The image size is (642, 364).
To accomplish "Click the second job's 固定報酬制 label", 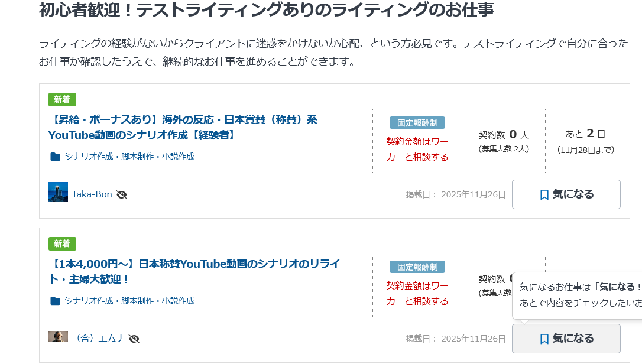I will 417,267.
